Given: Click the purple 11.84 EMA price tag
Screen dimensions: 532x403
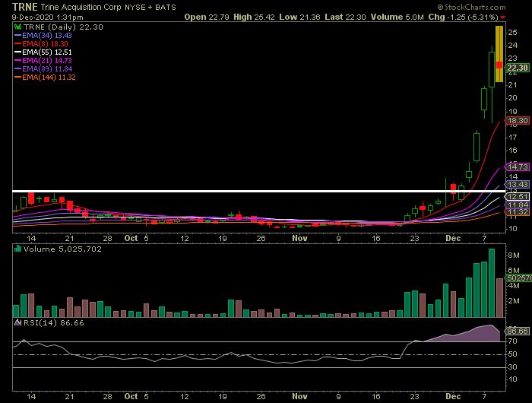Looking at the screenshot, I should [x=517, y=205].
